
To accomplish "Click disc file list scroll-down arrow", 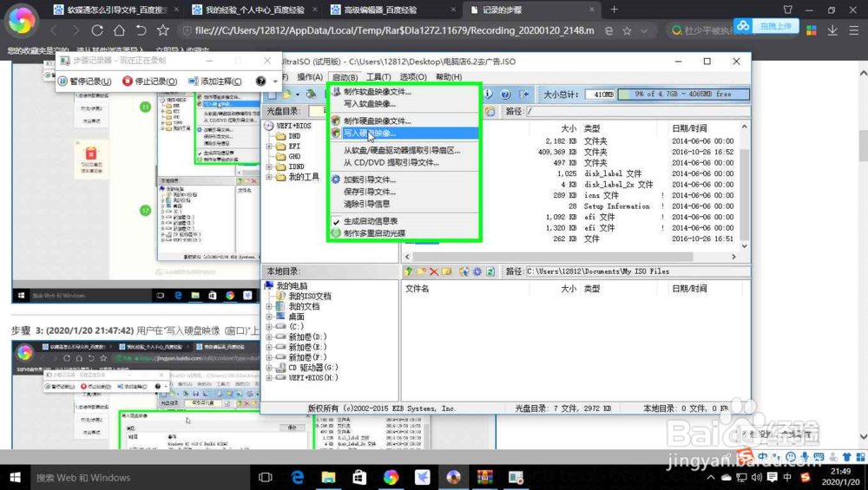I will coord(745,246).
